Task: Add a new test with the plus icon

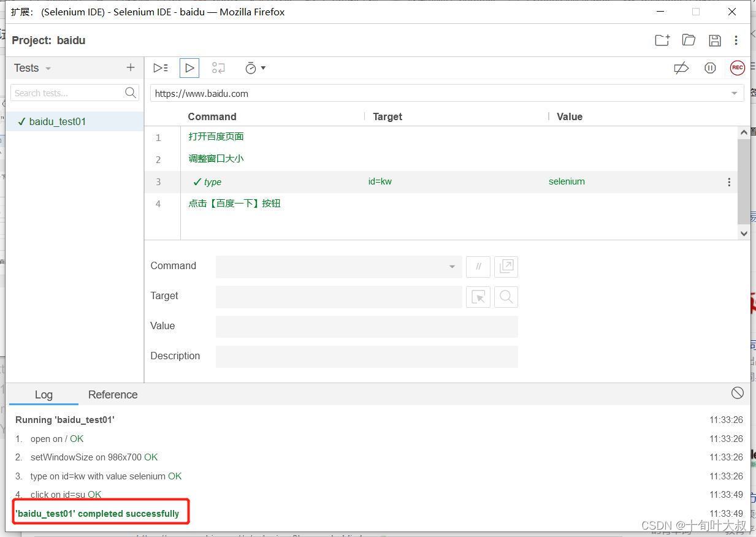Action: pos(130,68)
